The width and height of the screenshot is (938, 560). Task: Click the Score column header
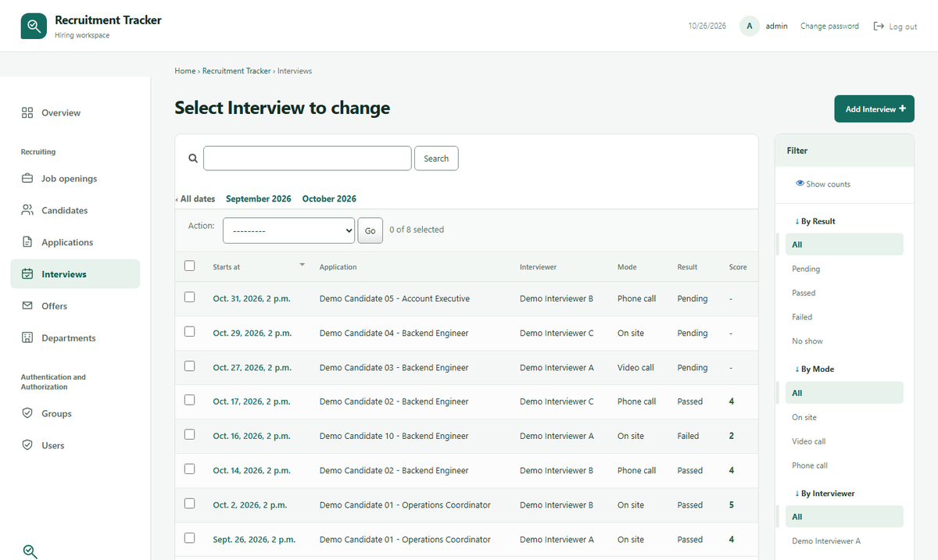(738, 267)
